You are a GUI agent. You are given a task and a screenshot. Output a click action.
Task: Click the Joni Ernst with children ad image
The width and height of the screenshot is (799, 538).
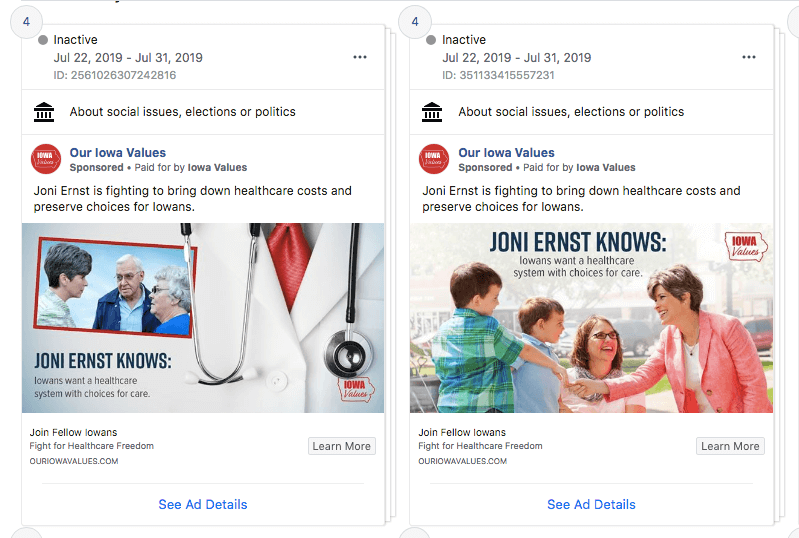pyautogui.click(x=591, y=317)
